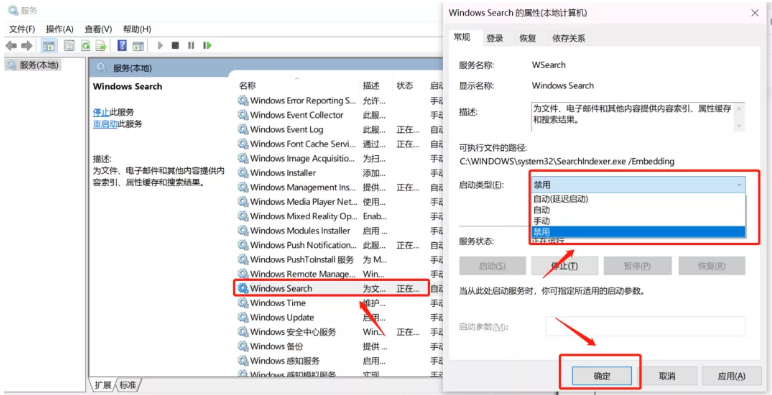This screenshot has width=772, height=395.
Task: Click the 恢复(R) button in service status
Action: click(711, 265)
